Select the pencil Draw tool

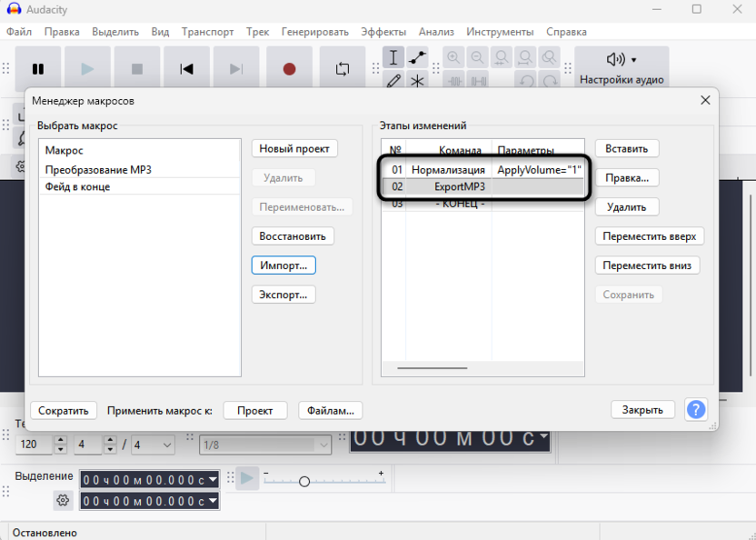click(x=393, y=81)
